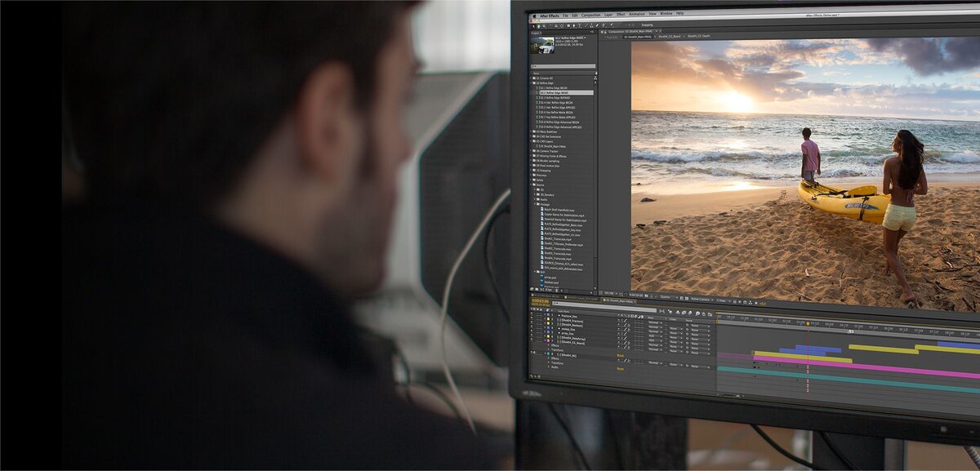Click the 02.2 Refine Edge BASIC composition icon

537,93
